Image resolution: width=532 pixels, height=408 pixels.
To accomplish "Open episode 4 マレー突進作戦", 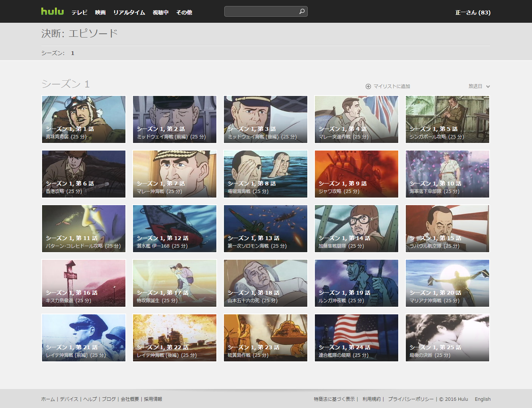I will [x=357, y=119].
